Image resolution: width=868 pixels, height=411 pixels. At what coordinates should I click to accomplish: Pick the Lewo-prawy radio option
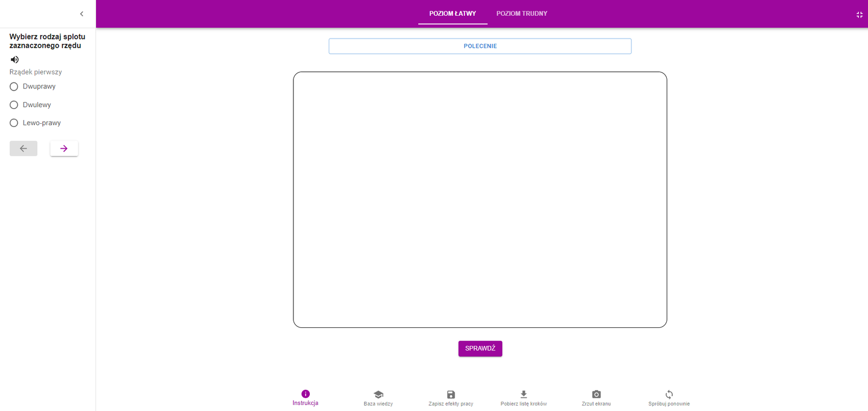(x=14, y=123)
